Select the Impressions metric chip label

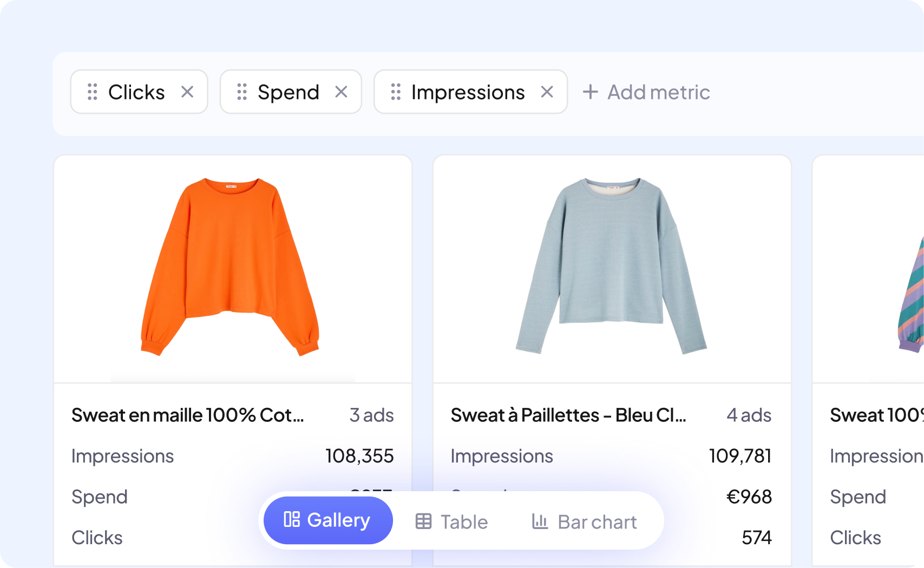point(468,93)
